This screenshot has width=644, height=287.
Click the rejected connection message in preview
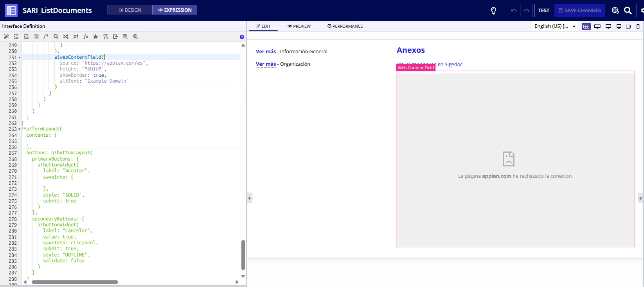(x=515, y=176)
